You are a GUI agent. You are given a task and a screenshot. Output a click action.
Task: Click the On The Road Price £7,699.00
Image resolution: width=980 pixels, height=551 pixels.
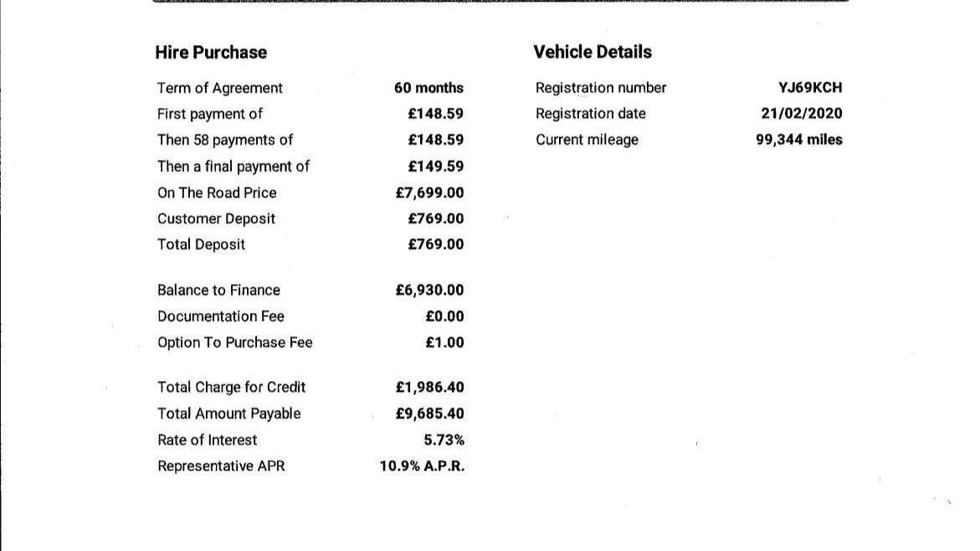click(x=429, y=193)
